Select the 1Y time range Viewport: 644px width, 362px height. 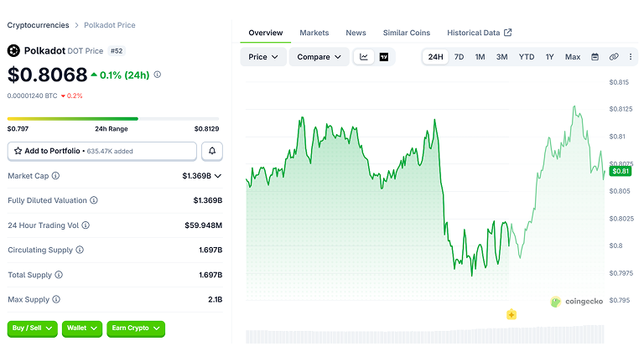click(x=549, y=57)
